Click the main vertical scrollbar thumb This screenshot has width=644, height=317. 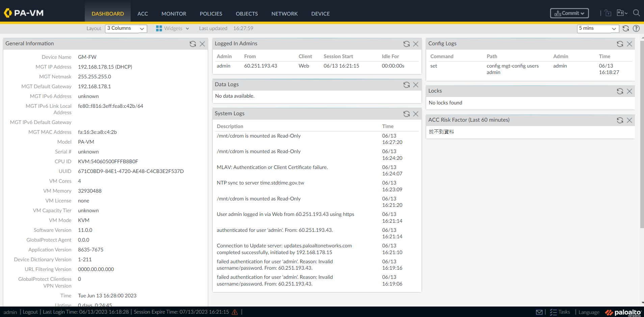tap(642, 135)
